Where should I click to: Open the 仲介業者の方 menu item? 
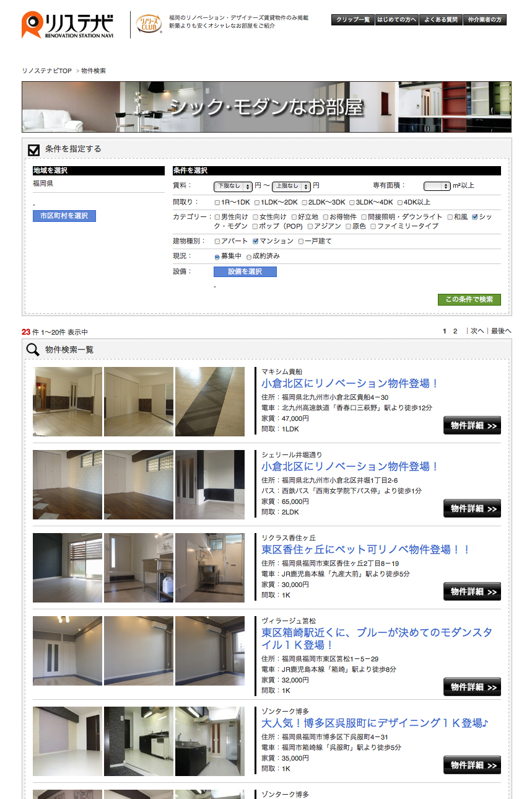coord(484,20)
